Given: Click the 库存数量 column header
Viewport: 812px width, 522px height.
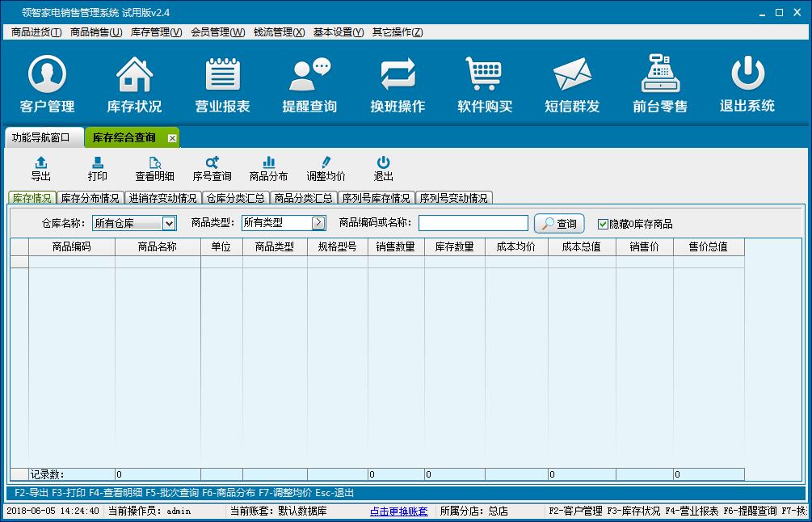Looking at the screenshot, I should point(455,247).
